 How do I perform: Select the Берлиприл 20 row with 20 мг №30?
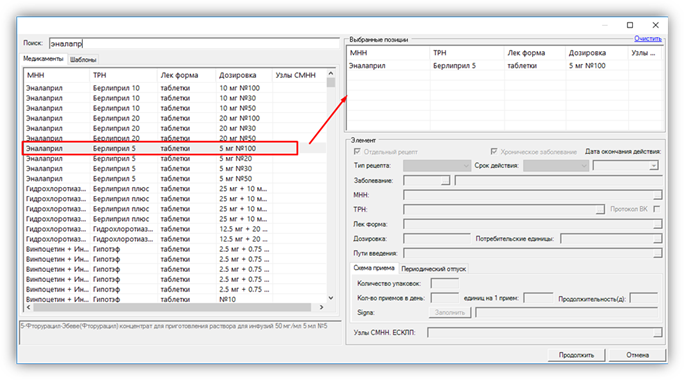click(175, 128)
